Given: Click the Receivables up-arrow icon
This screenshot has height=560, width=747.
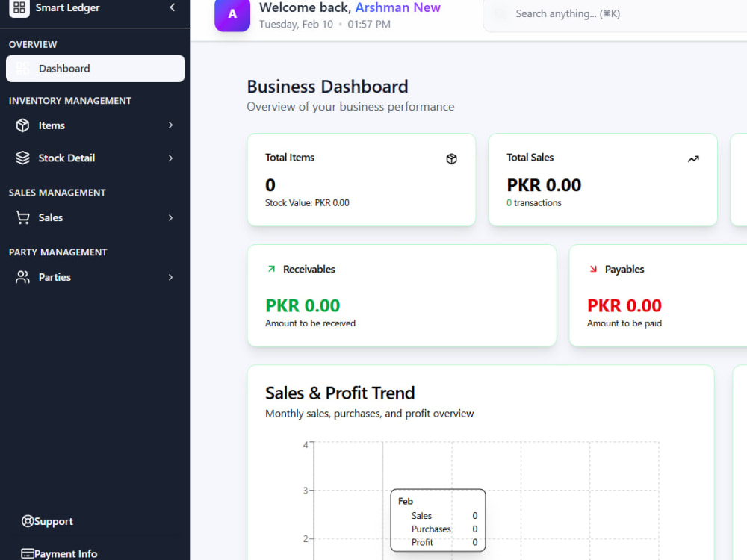Looking at the screenshot, I should [271, 269].
